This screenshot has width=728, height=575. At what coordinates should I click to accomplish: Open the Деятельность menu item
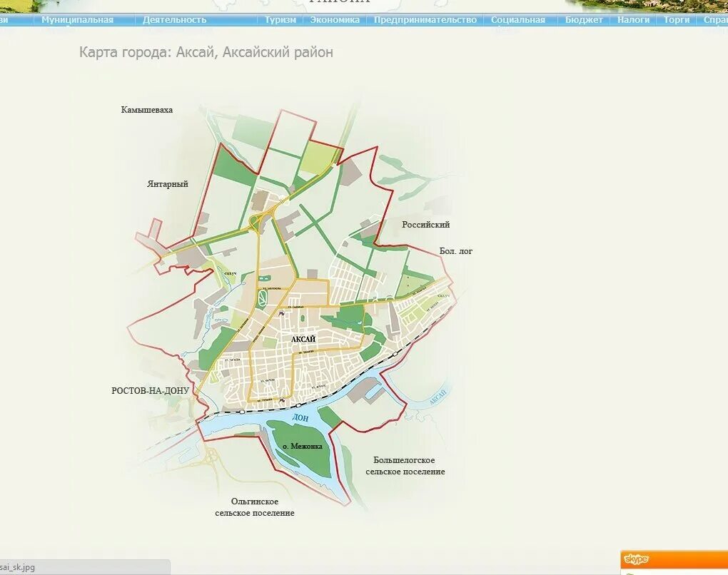(174, 20)
